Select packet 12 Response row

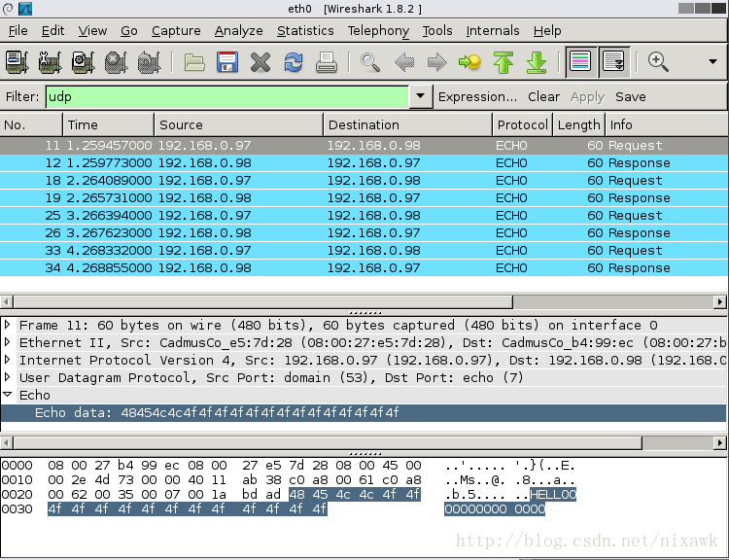[364, 162]
